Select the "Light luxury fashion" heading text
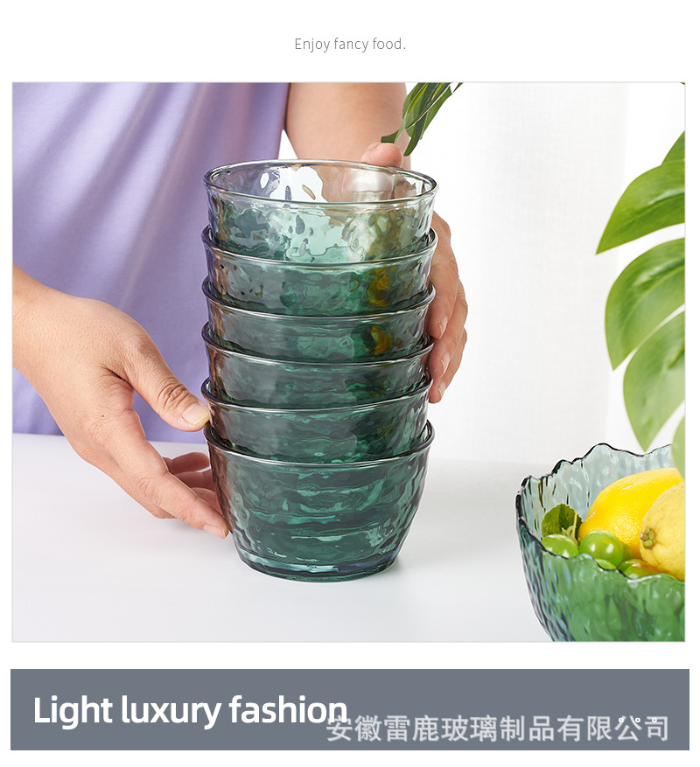Viewport: 700px width, 767px height. [x=191, y=710]
